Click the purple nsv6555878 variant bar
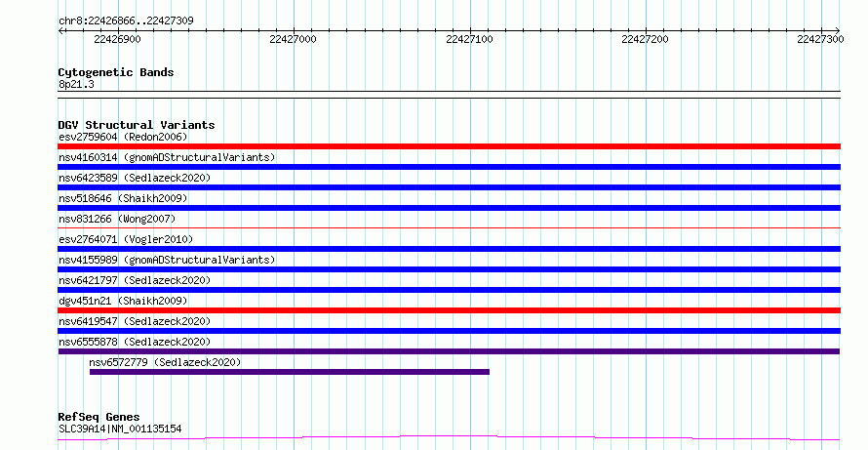868x450 pixels. click(449, 351)
